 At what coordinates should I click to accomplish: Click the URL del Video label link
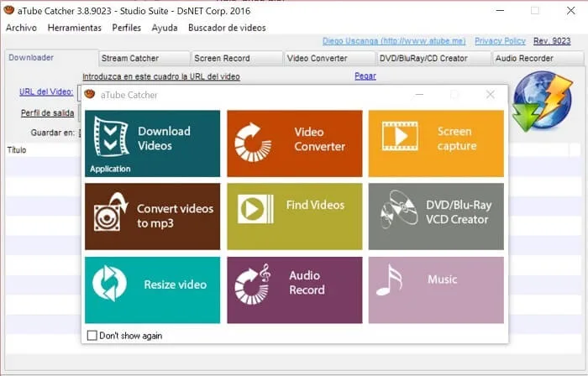46,91
